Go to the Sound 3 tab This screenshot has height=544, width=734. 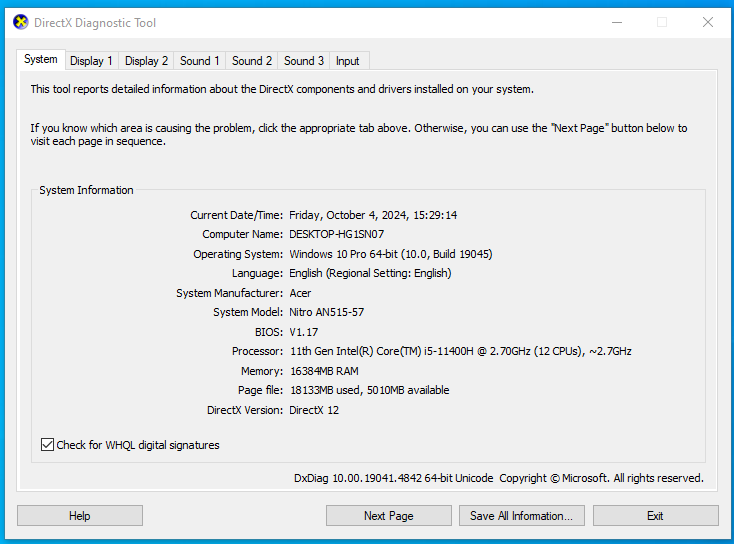click(304, 61)
